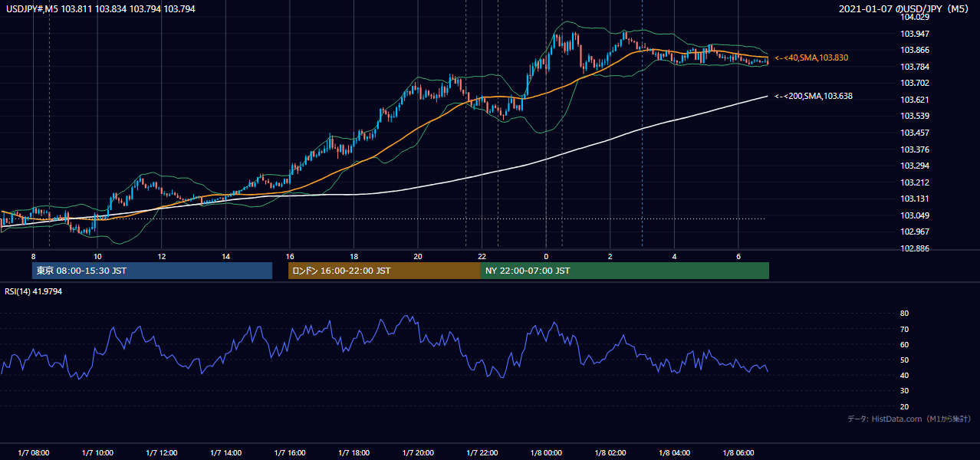Click RSI axis level 50

tap(904, 360)
